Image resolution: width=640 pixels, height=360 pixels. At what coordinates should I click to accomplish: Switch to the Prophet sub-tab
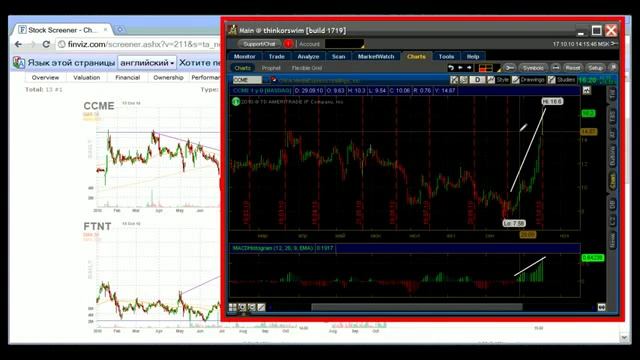(271, 68)
